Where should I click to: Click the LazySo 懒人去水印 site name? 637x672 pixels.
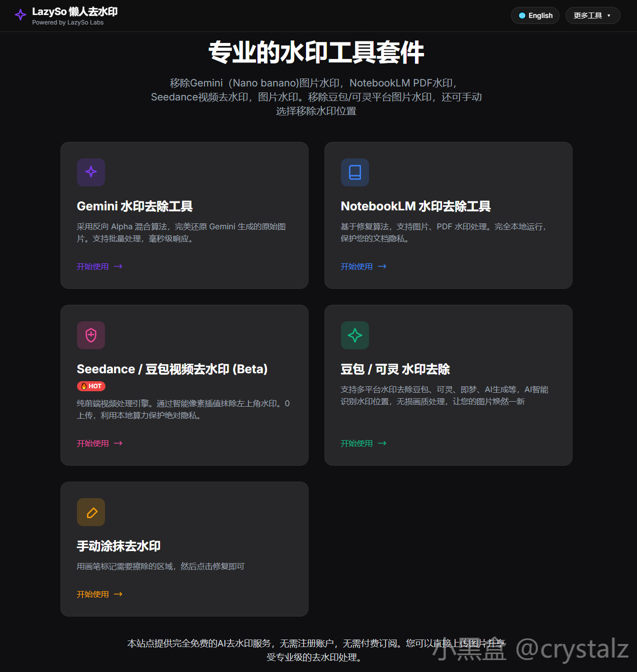[75, 11]
